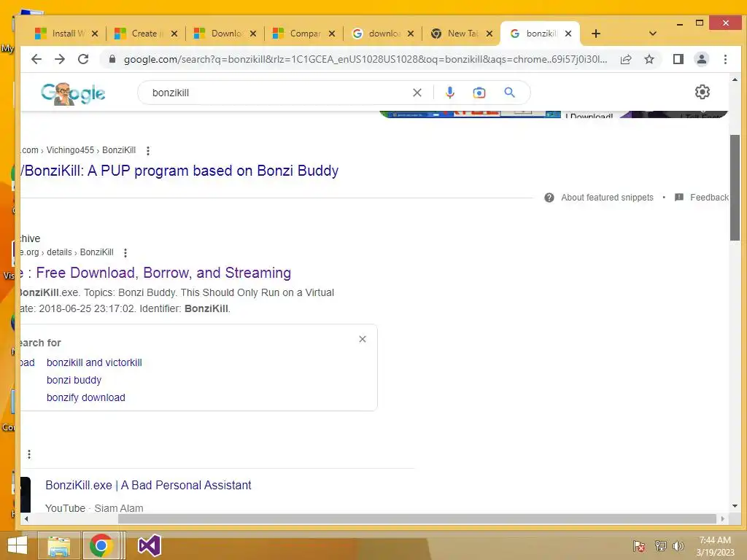The width and height of the screenshot is (747, 560).
Task: Open more options above YouTube video result
Action: click(x=29, y=454)
